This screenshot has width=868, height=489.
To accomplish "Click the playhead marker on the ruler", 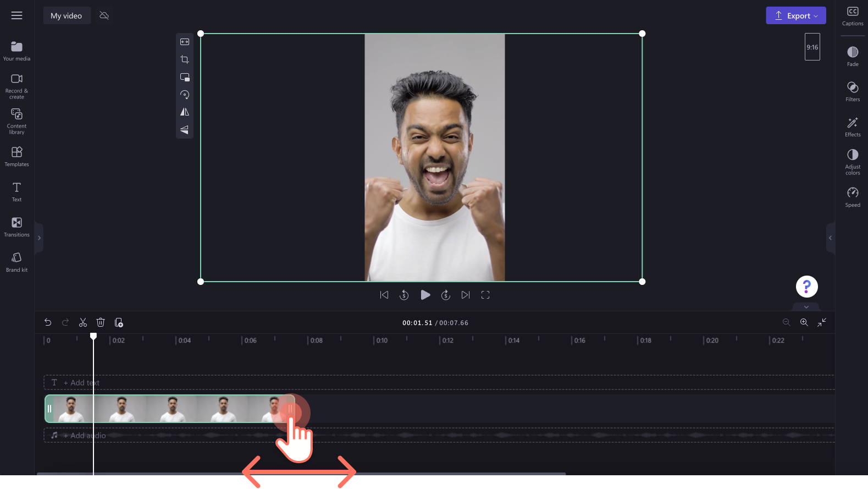I will pyautogui.click(x=93, y=336).
